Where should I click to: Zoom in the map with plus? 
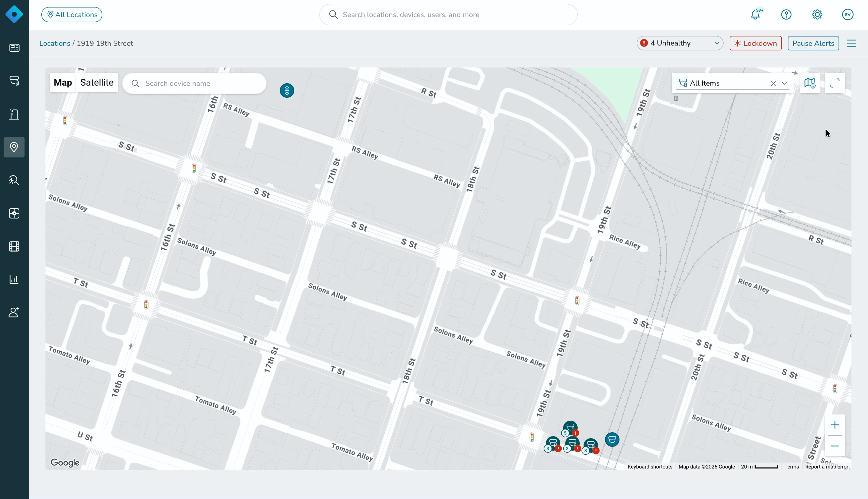coord(835,425)
